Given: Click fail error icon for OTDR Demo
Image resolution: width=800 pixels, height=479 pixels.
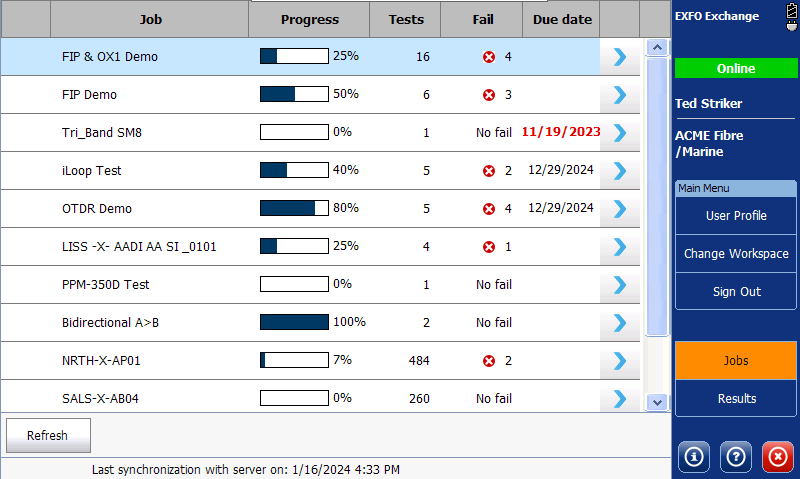Looking at the screenshot, I should [x=489, y=209].
